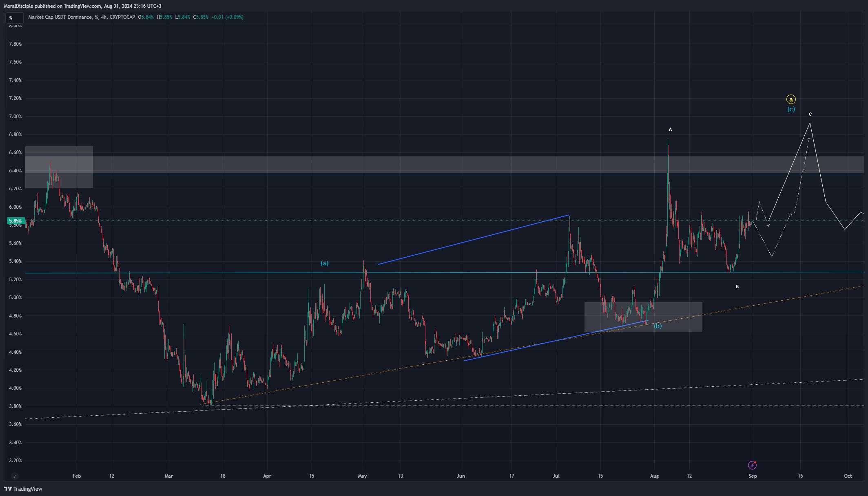This screenshot has height=496, width=868.
Task: Click the 6.20% price axis label
Action: (x=15, y=189)
